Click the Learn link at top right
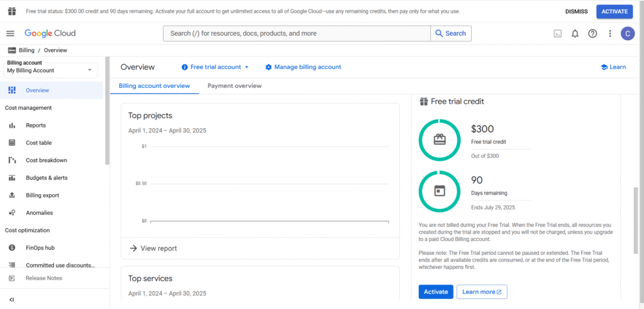This screenshot has width=644, height=309. (613, 67)
